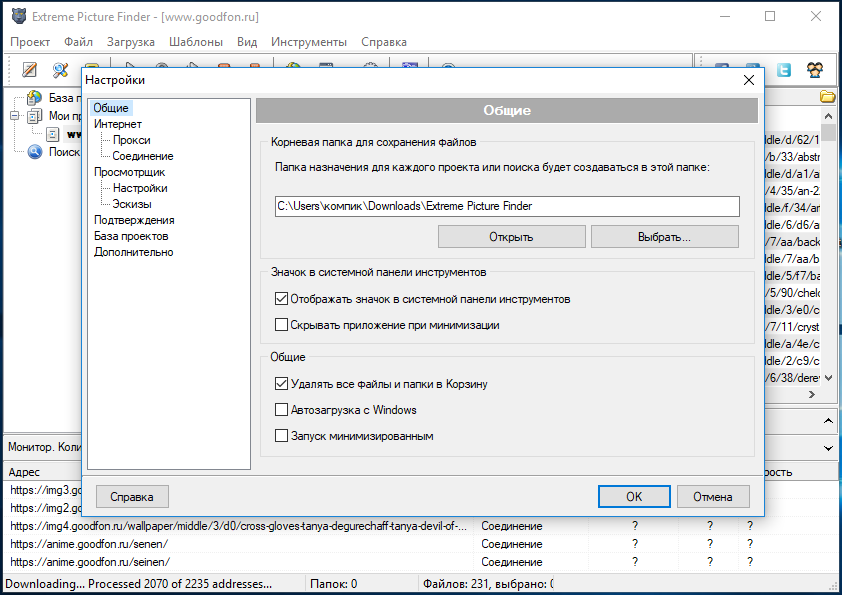842x595 pixels.
Task: Select the /6/38/dere file list entry
Action: pyautogui.click(x=792, y=378)
